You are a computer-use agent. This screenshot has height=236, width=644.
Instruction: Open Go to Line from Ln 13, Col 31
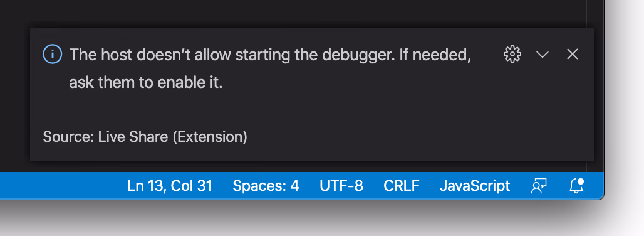170,186
